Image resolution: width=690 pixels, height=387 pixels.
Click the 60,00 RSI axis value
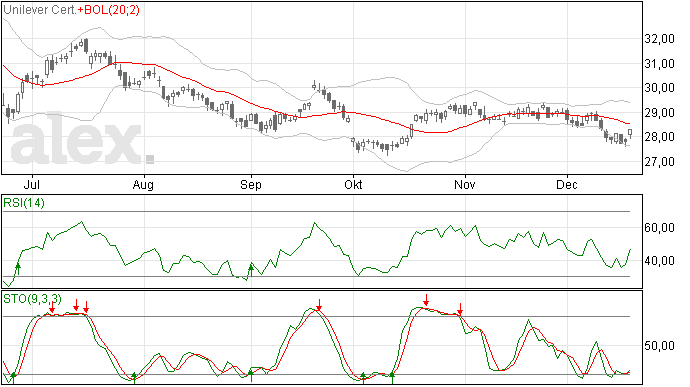659,228
